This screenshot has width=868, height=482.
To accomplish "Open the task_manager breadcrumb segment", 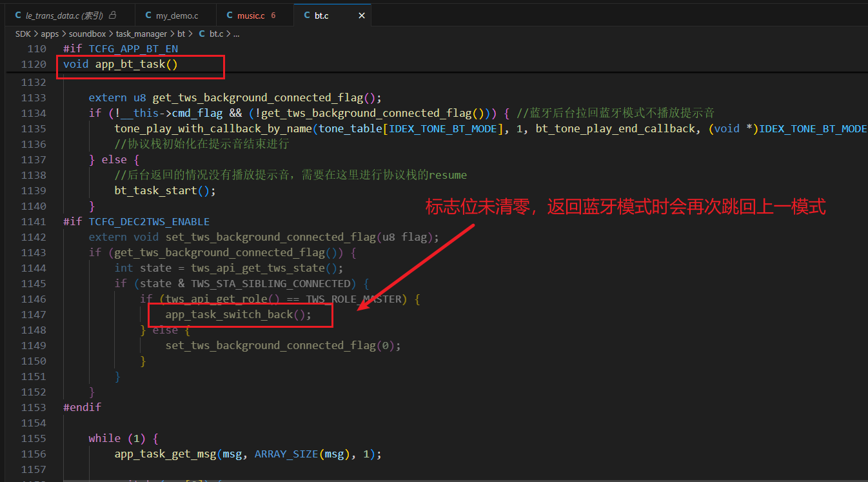I will (142, 34).
